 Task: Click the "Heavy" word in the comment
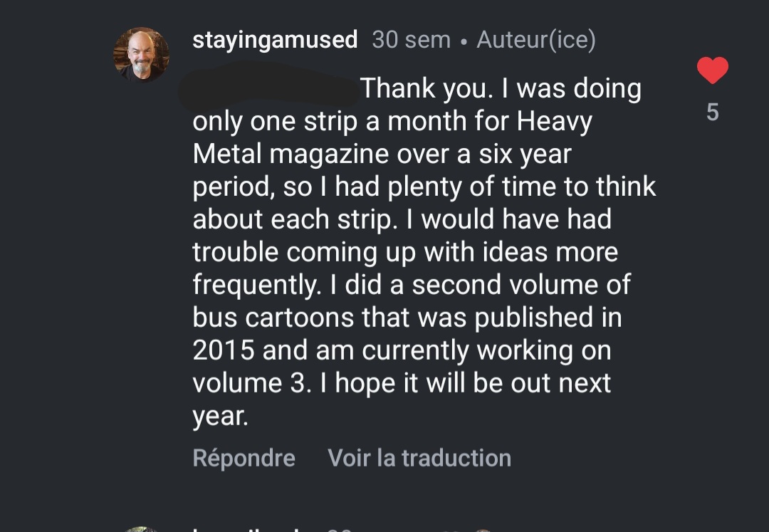[554, 121]
